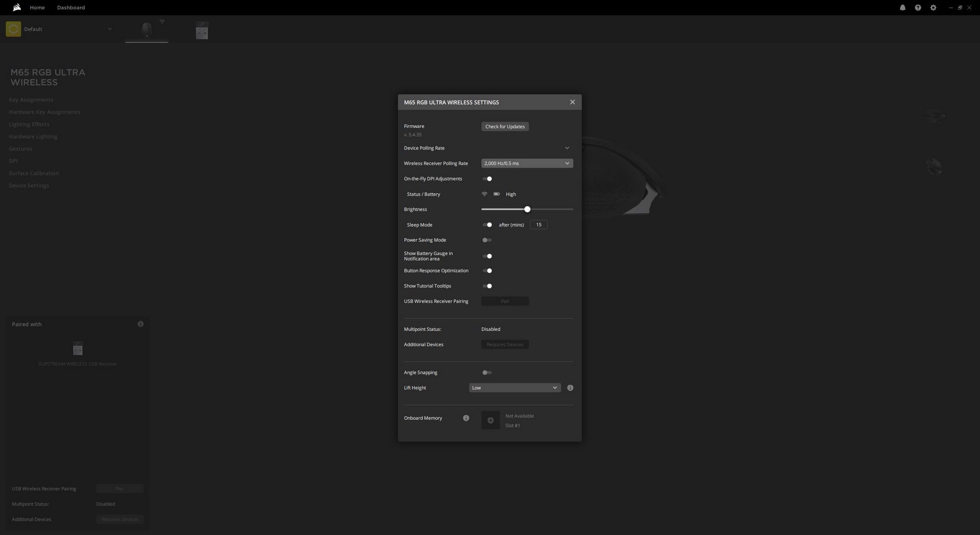Open the Lift Height dropdown
980x535 pixels.
pos(515,388)
